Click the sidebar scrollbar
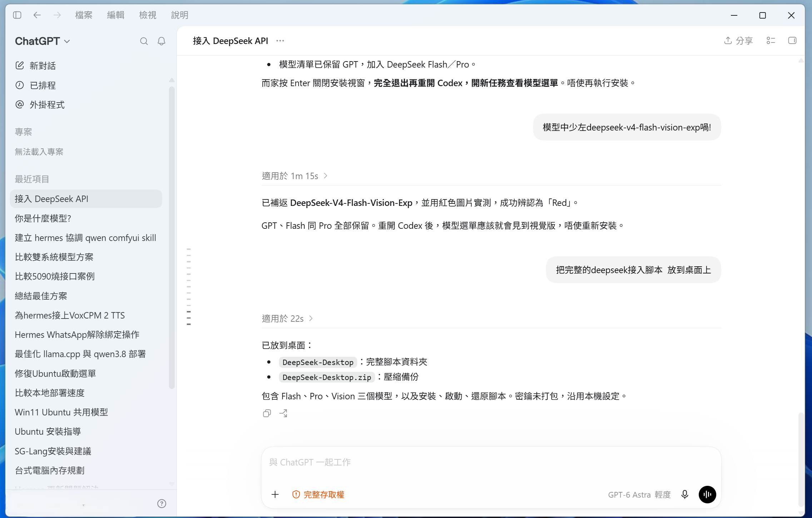The height and width of the screenshot is (518, 812). click(x=172, y=237)
